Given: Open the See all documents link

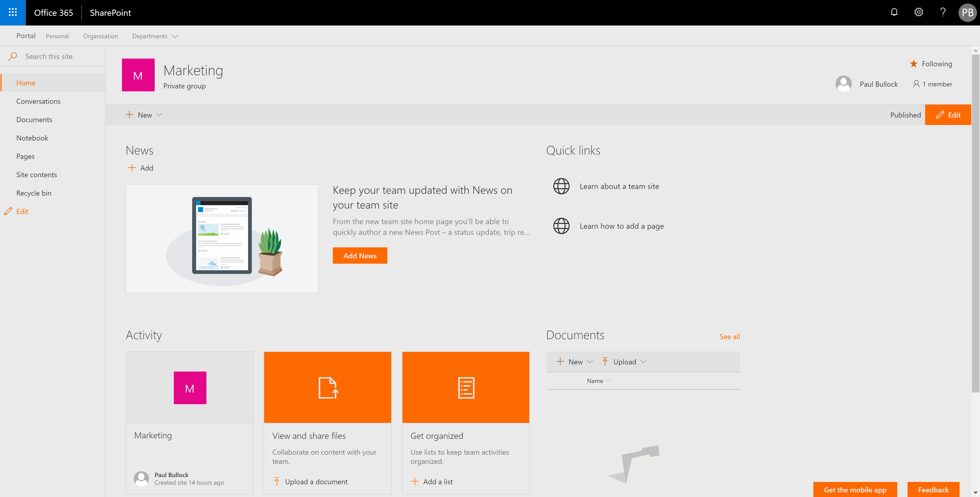Looking at the screenshot, I should pos(729,337).
